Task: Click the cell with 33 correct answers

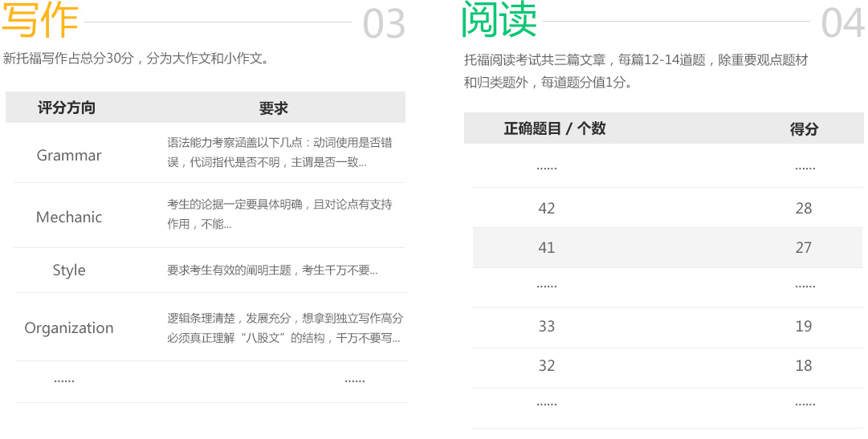Action: point(546,326)
